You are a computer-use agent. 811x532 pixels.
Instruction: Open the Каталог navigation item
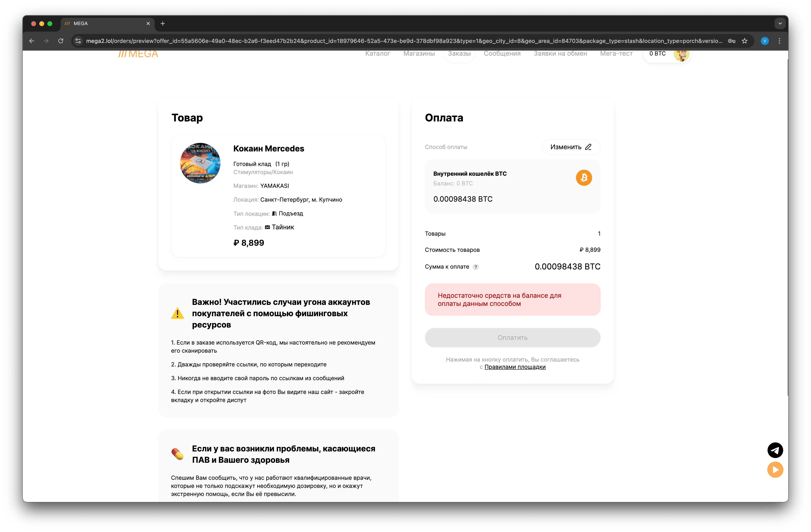(x=378, y=54)
